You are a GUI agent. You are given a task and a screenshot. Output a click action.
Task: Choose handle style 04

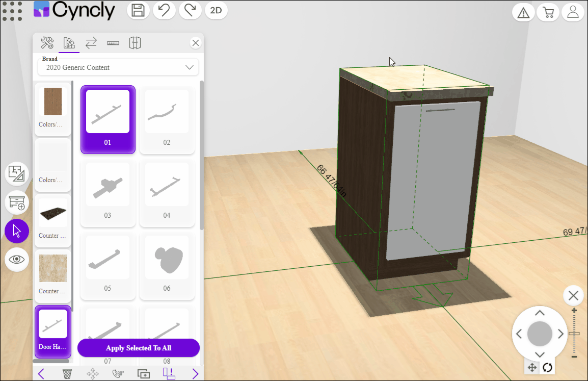coord(167,193)
